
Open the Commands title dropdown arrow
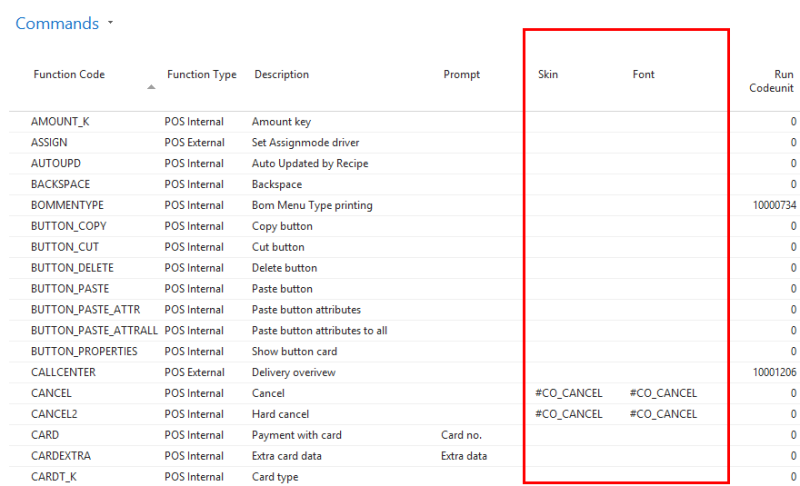(x=110, y=23)
